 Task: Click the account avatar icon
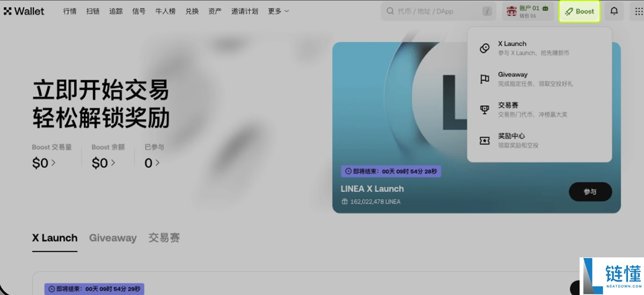pos(511,11)
